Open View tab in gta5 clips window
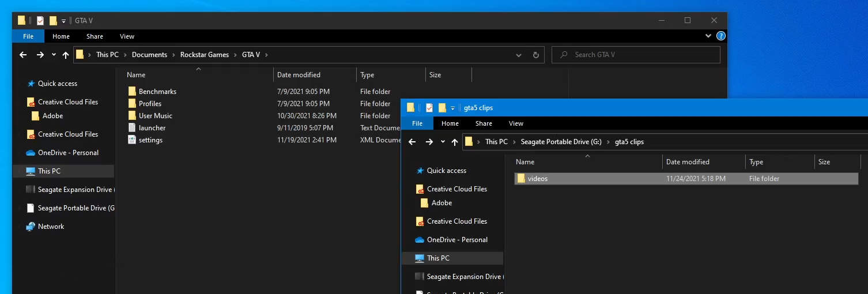 click(x=516, y=123)
